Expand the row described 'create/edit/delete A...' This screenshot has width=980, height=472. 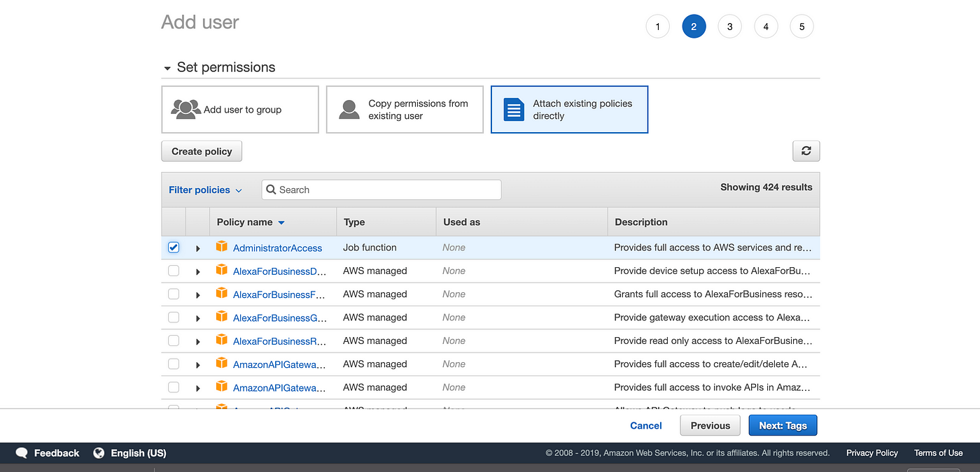tap(198, 365)
